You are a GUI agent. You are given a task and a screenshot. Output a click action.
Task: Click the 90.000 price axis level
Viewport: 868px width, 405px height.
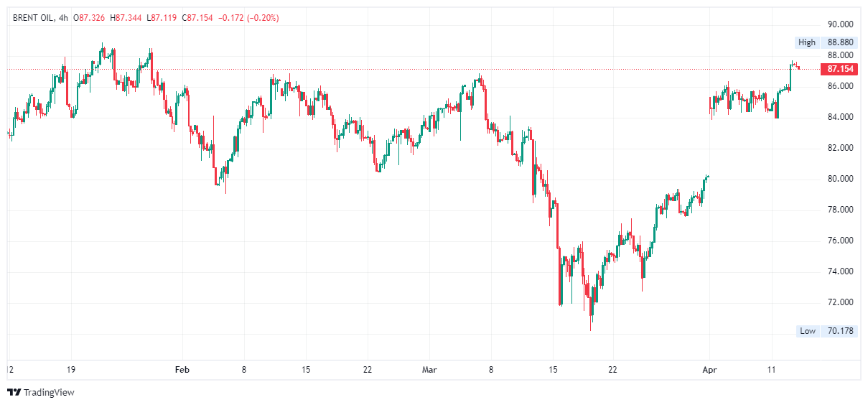[x=840, y=24]
